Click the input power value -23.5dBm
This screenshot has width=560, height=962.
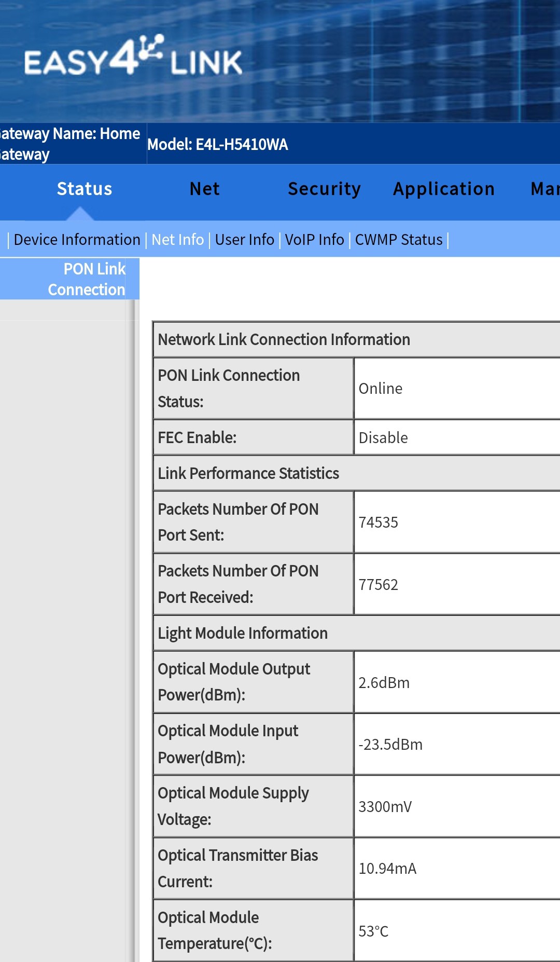pos(390,745)
